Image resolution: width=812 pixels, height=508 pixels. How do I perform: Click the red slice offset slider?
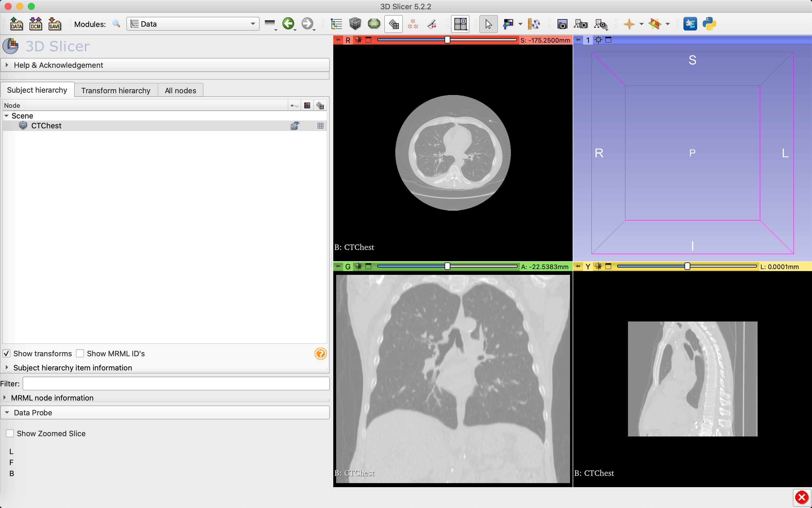(447, 40)
